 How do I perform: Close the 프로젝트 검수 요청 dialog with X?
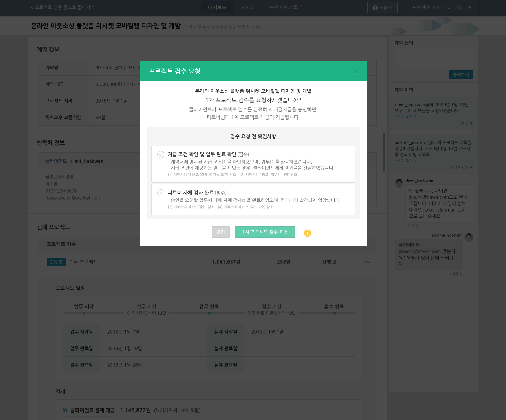(355, 72)
